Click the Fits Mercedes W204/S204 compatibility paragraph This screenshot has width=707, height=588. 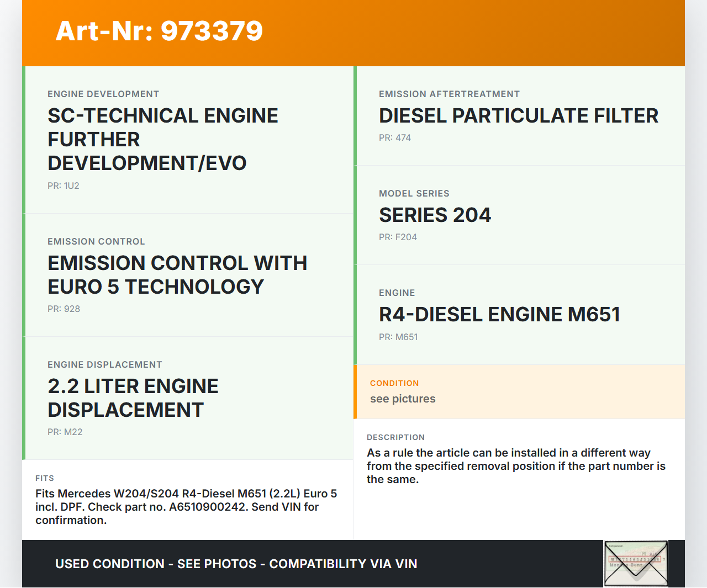pos(186,507)
